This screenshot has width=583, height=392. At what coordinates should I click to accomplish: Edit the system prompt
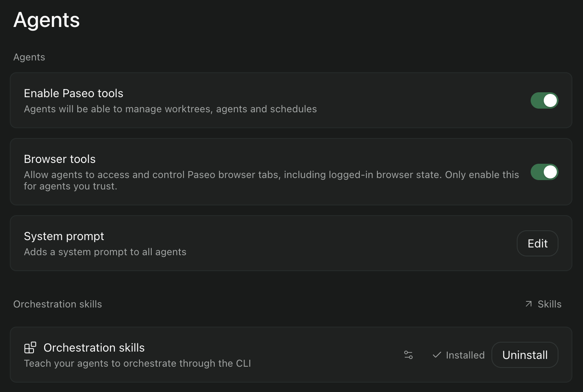coord(537,243)
